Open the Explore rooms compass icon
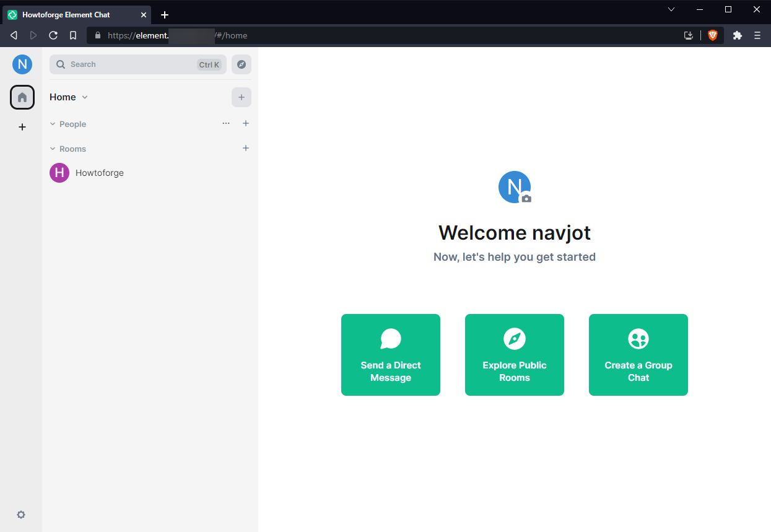The image size is (771, 532). pos(242,64)
